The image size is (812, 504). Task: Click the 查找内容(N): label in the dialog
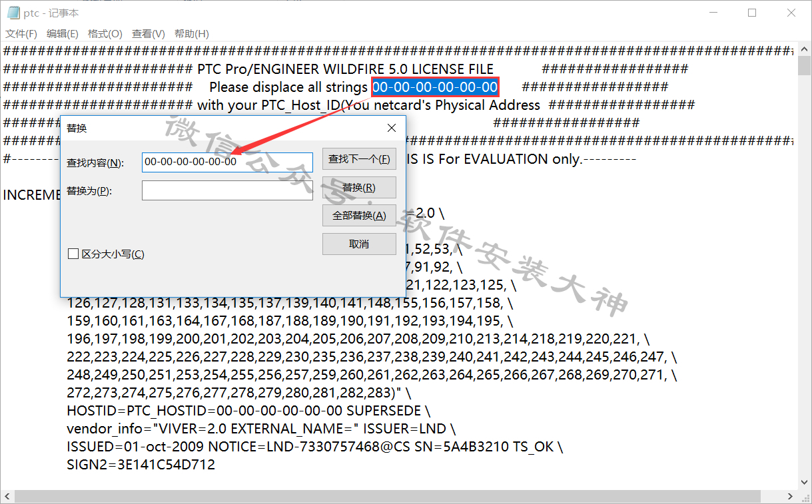(x=95, y=163)
